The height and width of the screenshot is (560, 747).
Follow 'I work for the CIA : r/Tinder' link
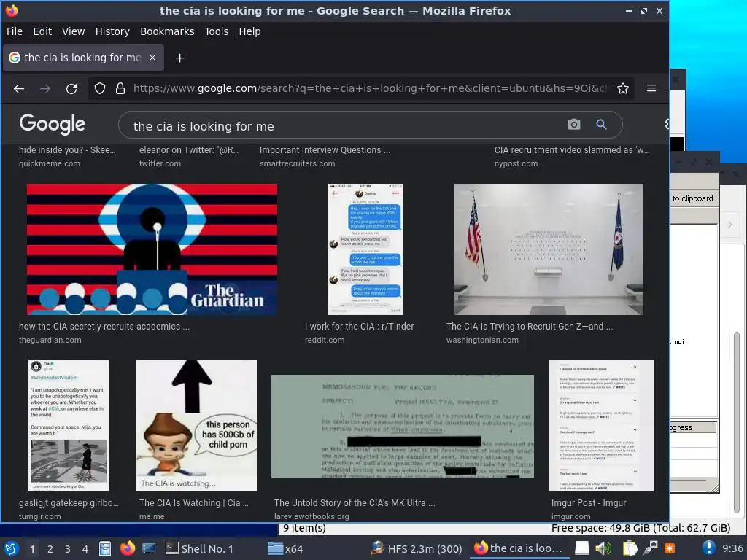point(359,326)
